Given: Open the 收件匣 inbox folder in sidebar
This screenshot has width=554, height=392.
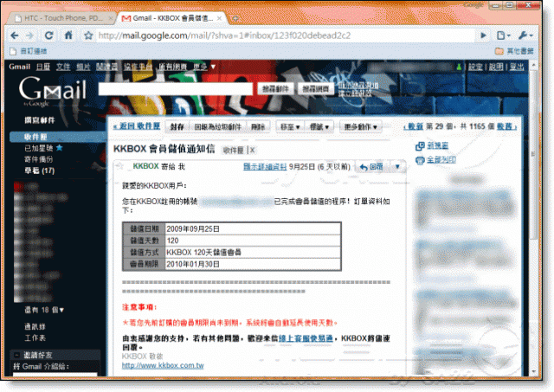Looking at the screenshot, I should point(35,137).
